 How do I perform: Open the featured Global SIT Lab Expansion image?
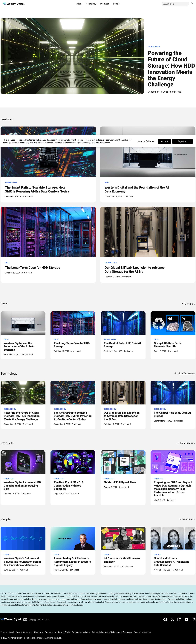pos(148,232)
